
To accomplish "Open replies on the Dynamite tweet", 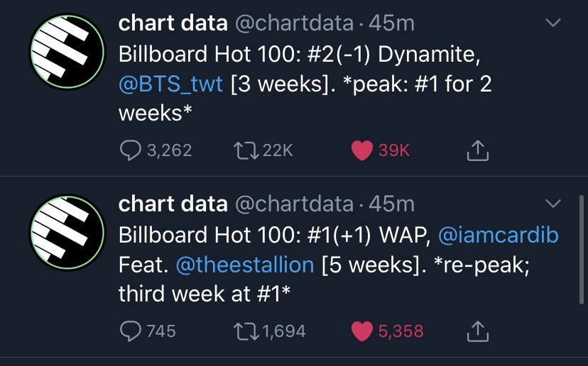I will pyautogui.click(x=131, y=150).
